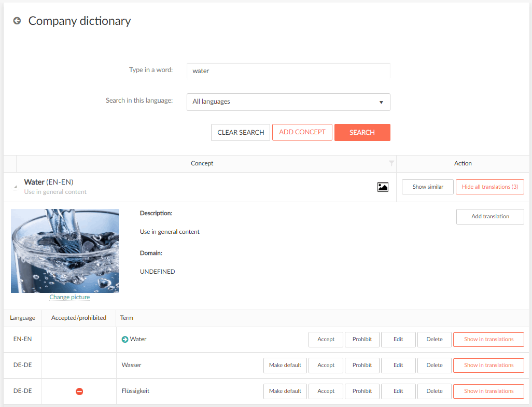This screenshot has height=407, width=532.
Task: Show Water in translations
Action: (x=488, y=339)
